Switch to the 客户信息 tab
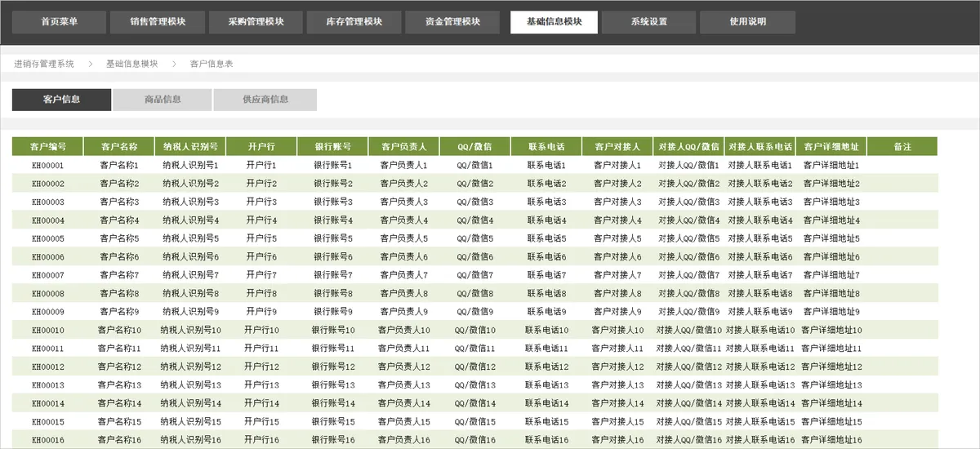Viewport: 980px width, 449px height. [61, 100]
